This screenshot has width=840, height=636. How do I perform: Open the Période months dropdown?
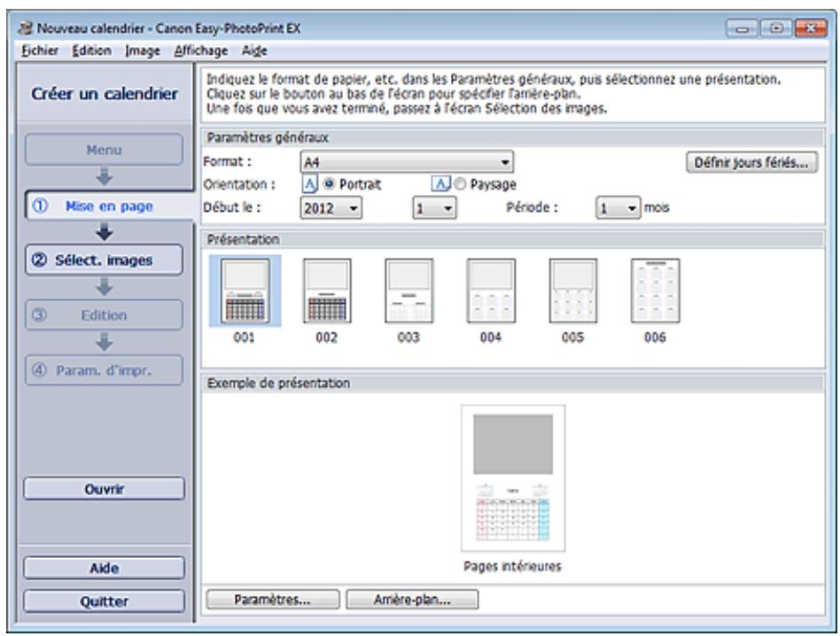(618, 207)
